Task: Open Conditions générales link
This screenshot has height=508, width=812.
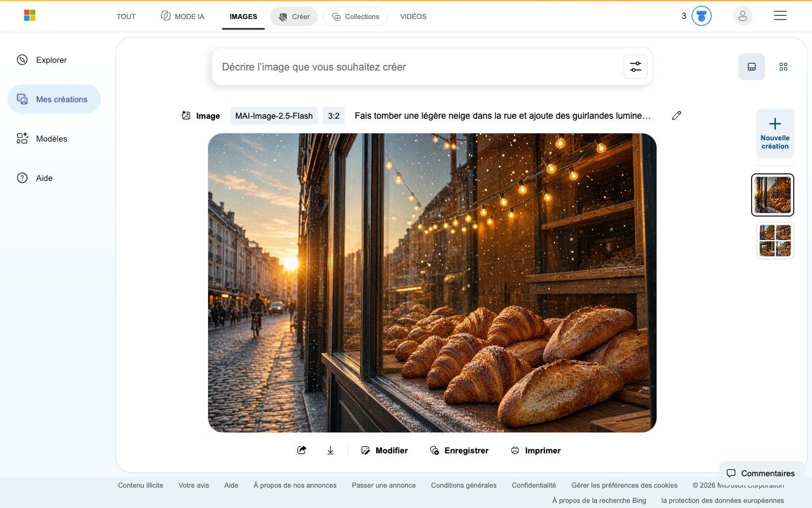Action: 464,485
